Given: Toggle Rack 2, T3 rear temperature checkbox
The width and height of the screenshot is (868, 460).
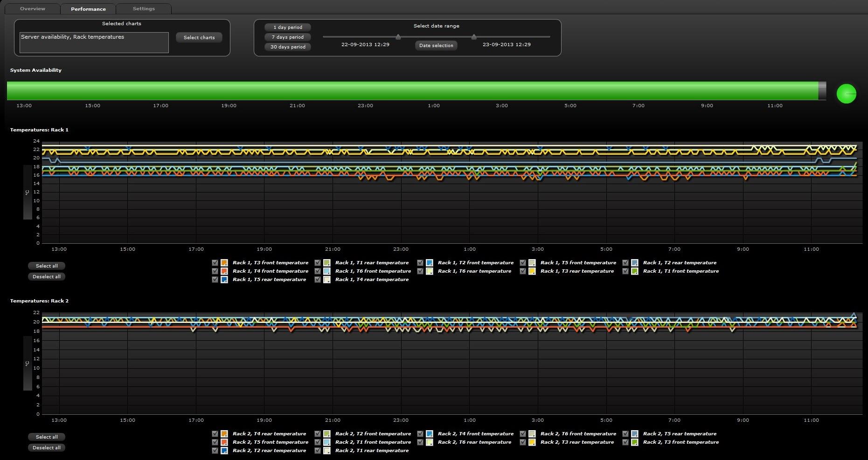Looking at the screenshot, I should 523,442.
